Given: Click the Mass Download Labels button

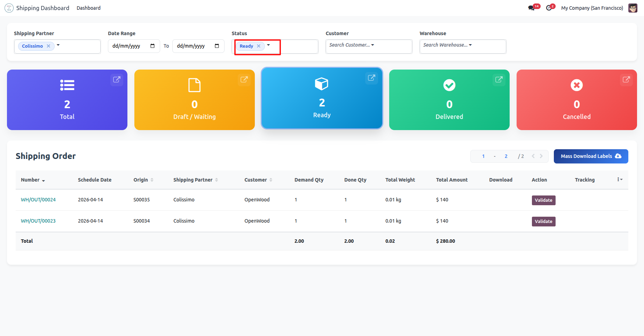Looking at the screenshot, I should (x=591, y=156).
